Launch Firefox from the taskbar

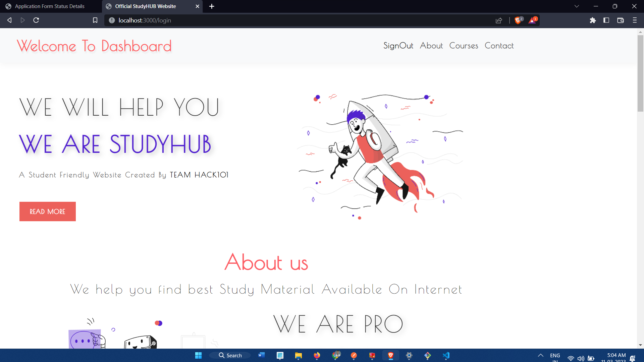click(x=317, y=355)
